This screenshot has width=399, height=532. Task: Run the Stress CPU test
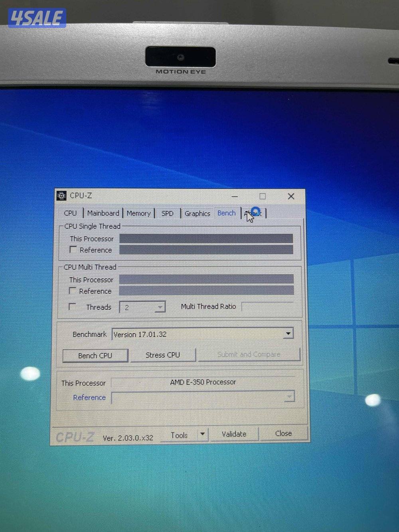point(162,355)
